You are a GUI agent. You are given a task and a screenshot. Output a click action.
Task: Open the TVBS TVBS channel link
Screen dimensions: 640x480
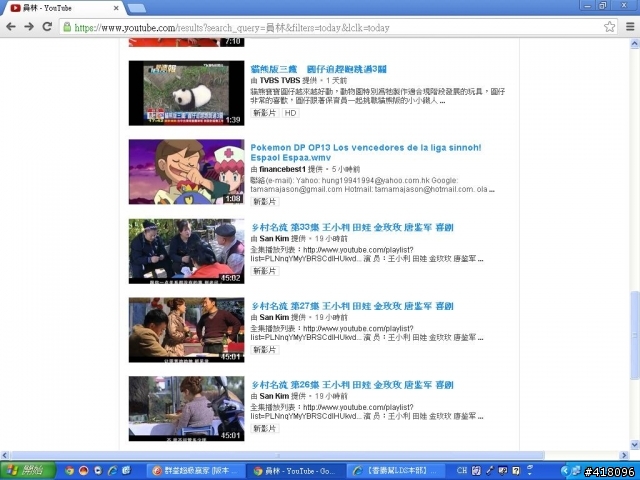pyautogui.click(x=280, y=80)
